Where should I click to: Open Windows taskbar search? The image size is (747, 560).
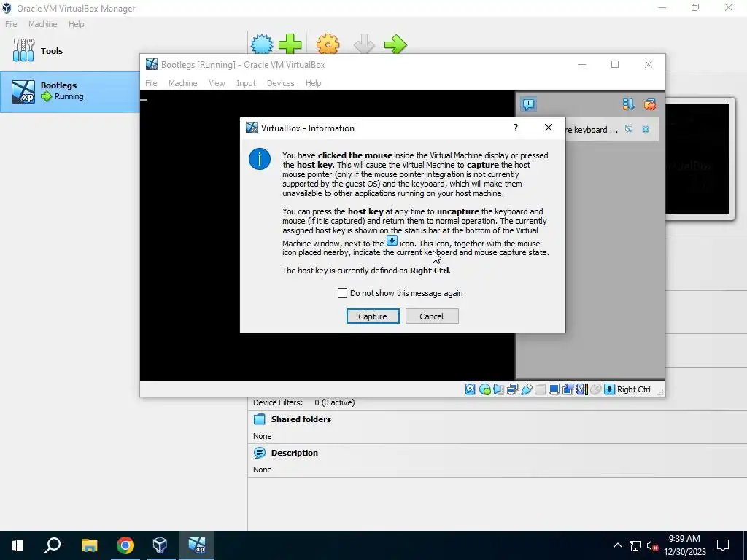pyautogui.click(x=53, y=545)
